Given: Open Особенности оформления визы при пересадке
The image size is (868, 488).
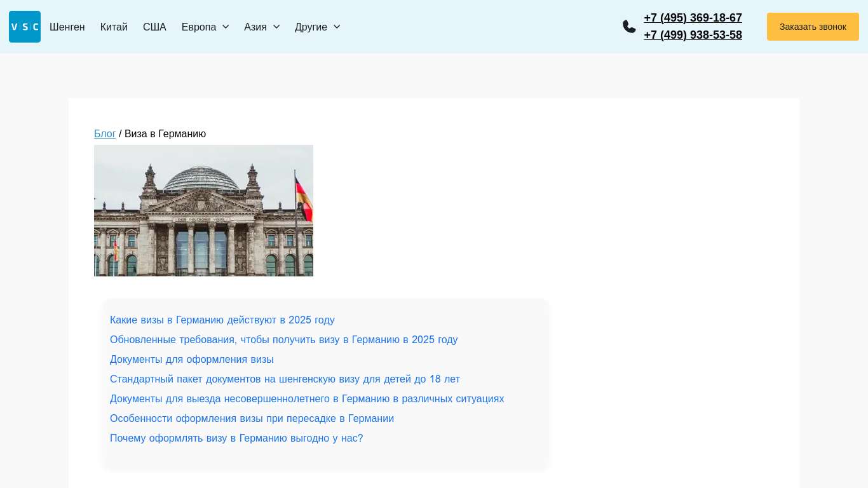Looking at the screenshot, I should click(252, 419).
